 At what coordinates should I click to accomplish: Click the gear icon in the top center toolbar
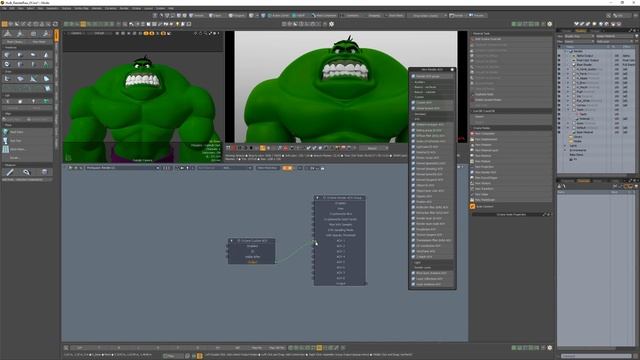(331, 24)
